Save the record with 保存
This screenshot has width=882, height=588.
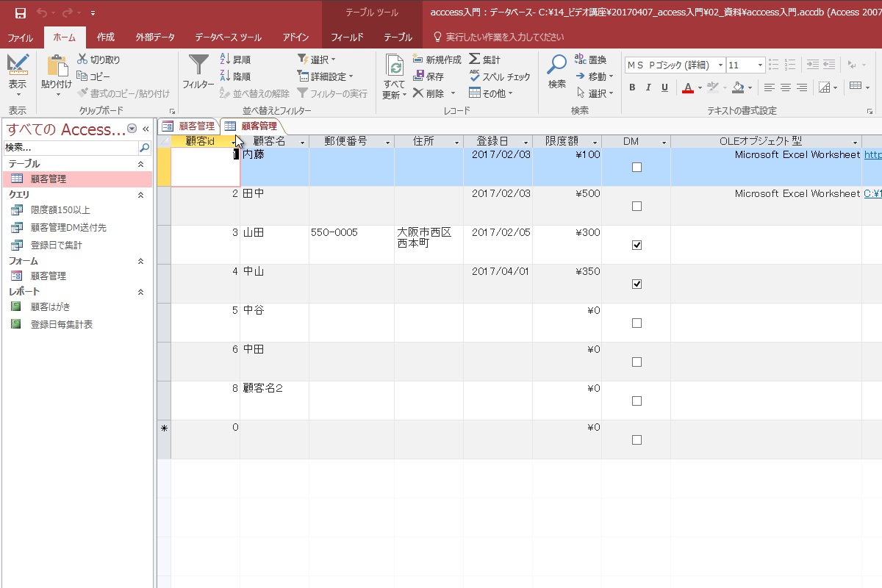[429, 76]
